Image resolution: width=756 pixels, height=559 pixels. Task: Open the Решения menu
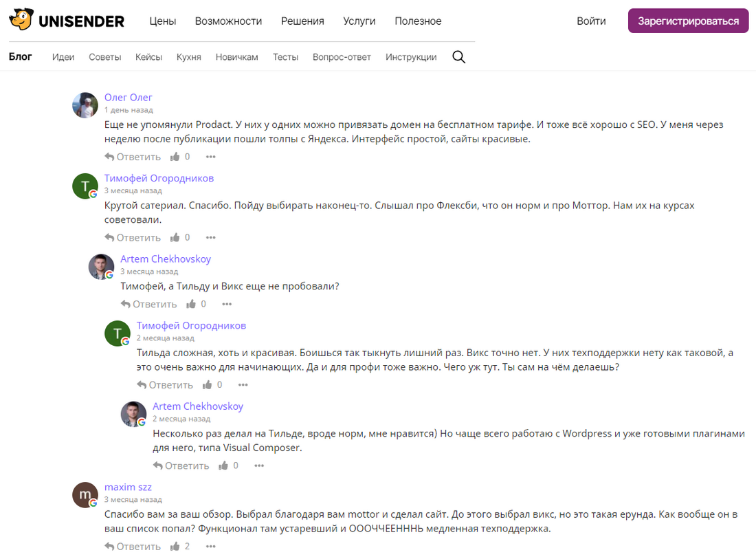click(x=303, y=21)
